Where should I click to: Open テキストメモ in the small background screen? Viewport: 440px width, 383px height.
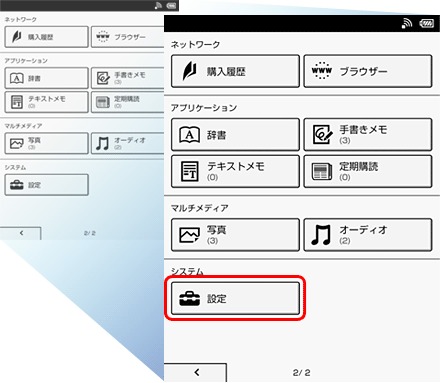pyautogui.click(x=46, y=102)
